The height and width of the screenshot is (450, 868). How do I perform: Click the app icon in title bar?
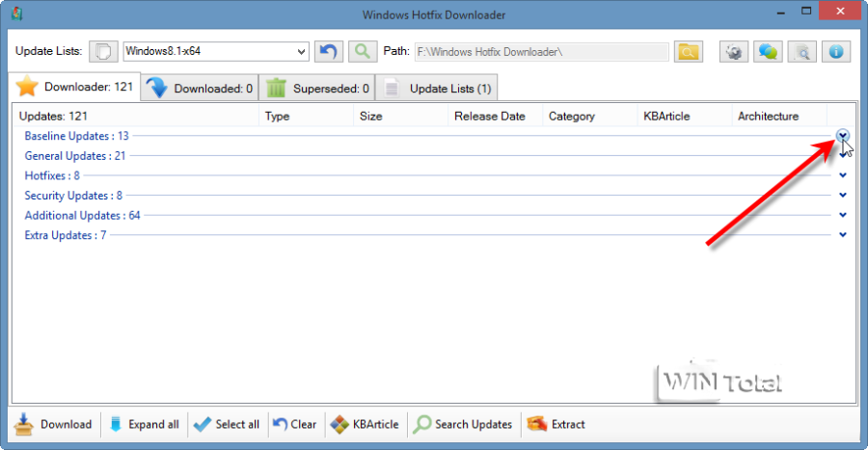click(x=16, y=13)
